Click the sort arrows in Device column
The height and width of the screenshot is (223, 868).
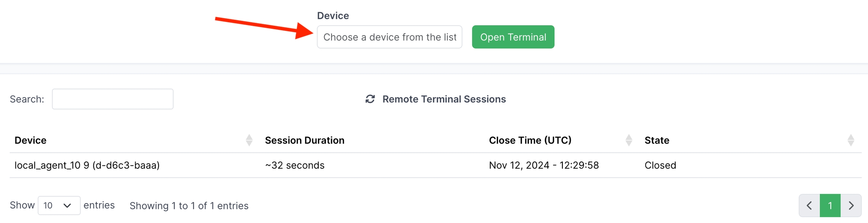(x=249, y=140)
